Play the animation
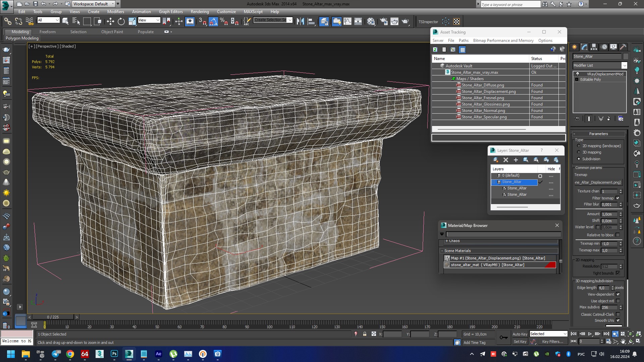This screenshot has width=644, height=362. point(590,334)
